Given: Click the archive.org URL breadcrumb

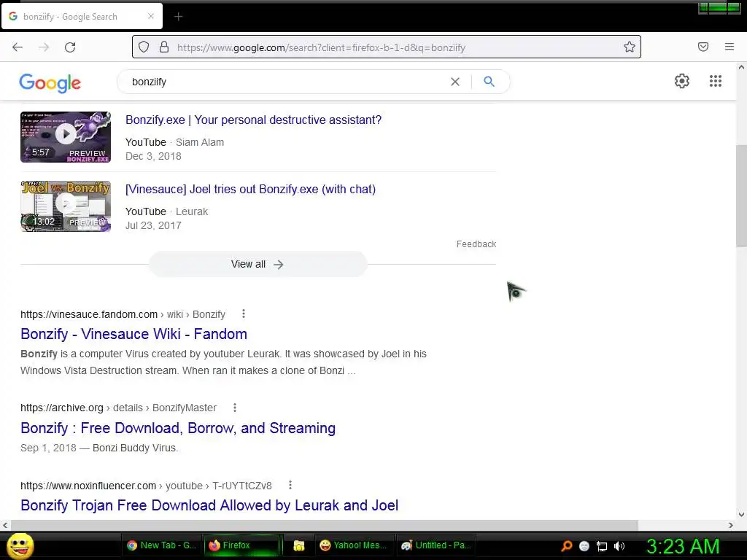Looking at the screenshot, I should 119,408.
